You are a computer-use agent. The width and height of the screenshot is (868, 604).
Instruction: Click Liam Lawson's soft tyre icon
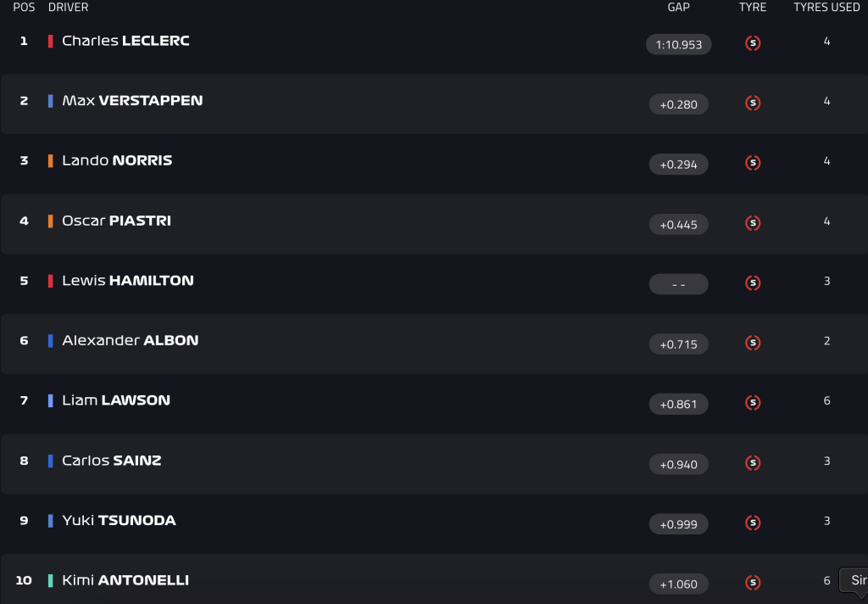pos(753,402)
